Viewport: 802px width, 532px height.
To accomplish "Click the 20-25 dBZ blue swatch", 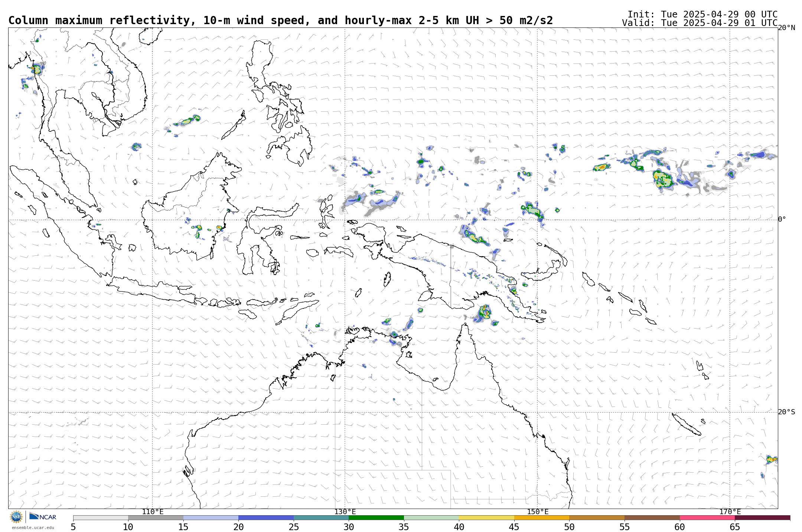I will [266, 518].
